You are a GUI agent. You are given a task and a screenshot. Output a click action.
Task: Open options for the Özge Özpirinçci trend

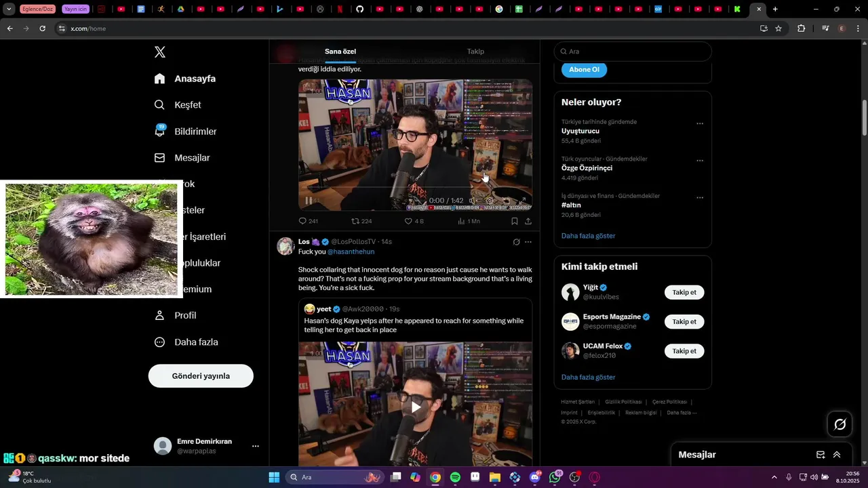click(700, 161)
